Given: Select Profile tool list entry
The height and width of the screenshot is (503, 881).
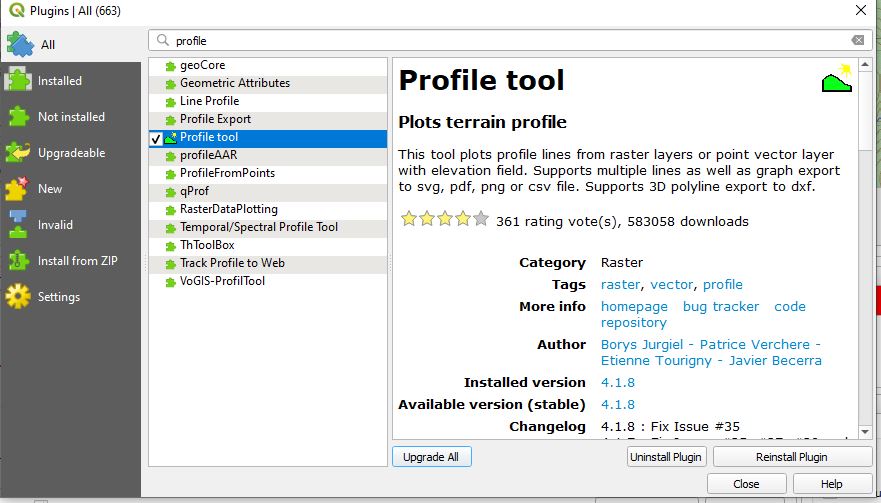Looking at the screenshot, I should tap(268, 137).
